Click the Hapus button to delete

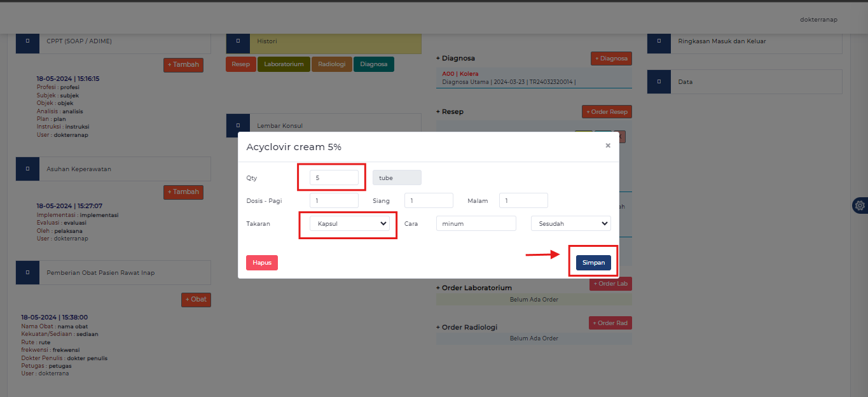(261, 262)
